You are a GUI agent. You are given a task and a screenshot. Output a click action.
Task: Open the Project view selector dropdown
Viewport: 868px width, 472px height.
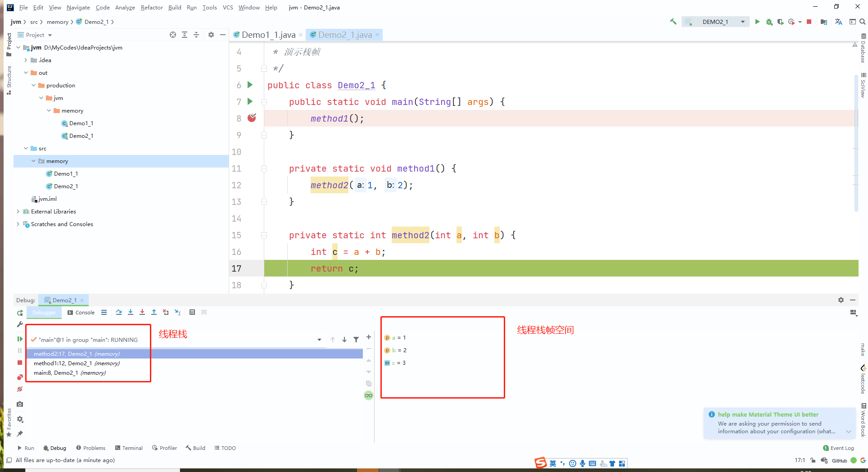[x=35, y=35]
